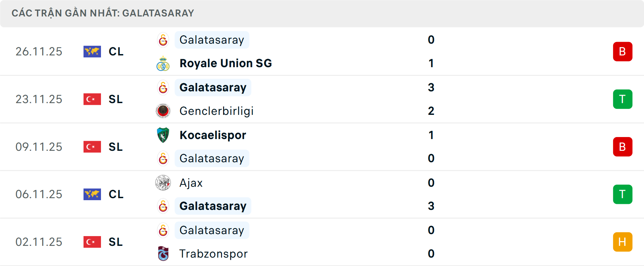The image size is (644, 266).
Task: Click the SL competition label for 09.11.25
Action: pos(115,147)
